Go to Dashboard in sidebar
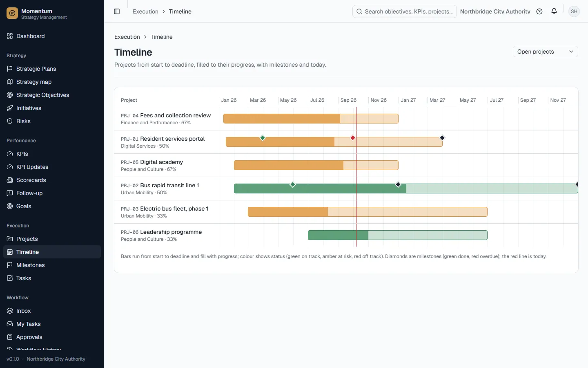The height and width of the screenshot is (368, 588). tap(52, 36)
